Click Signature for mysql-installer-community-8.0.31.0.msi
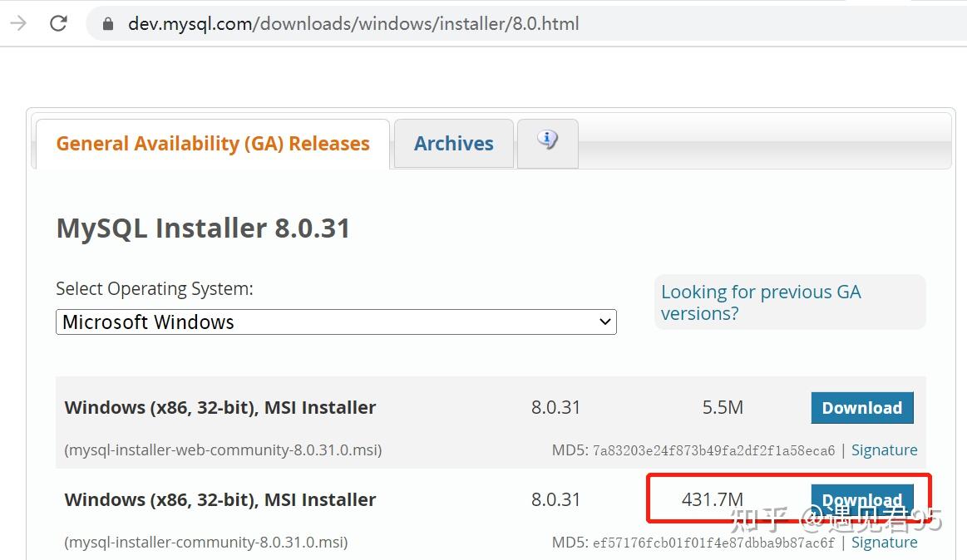The height and width of the screenshot is (560, 967). point(884,542)
